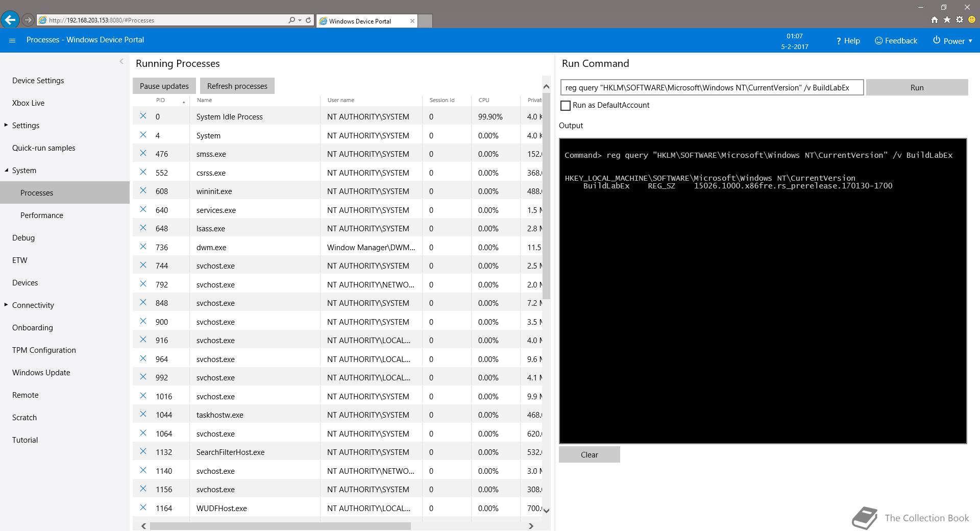Image resolution: width=980 pixels, height=531 pixels.
Task: End PID 4 System process X icon
Action: click(x=143, y=135)
